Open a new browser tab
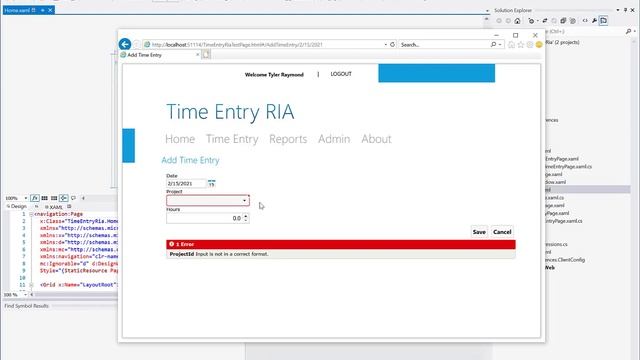 click(206, 55)
